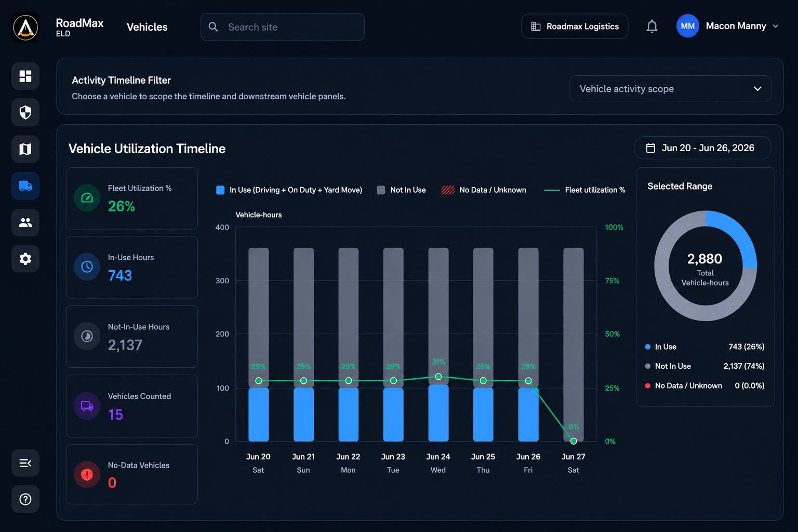The width and height of the screenshot is (798, 532).
Task: Click the No-Data Vehicles alert icon
Action: click(87, 474)
